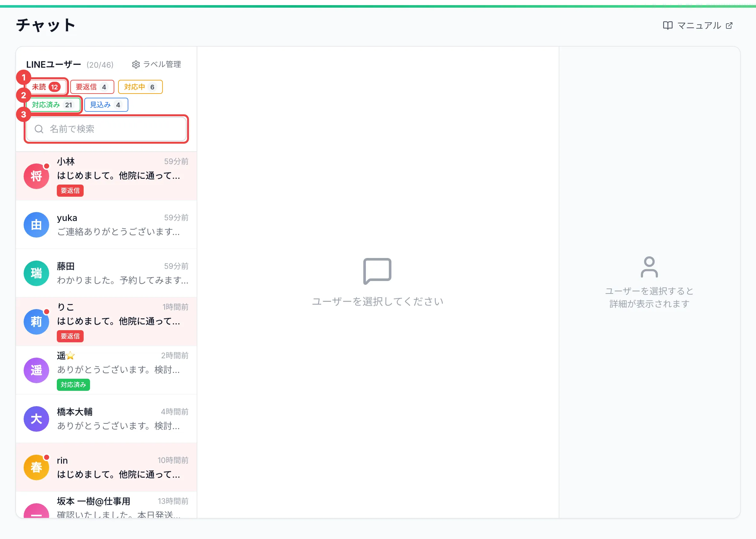
Task: Filter by 未読 unread label
Action: coord(46,87)
